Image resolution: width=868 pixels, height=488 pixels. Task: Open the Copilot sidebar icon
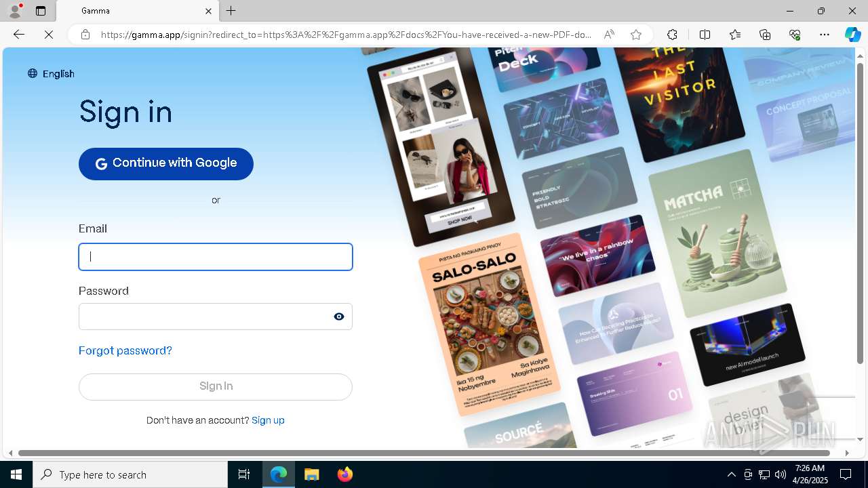pos(852,35)
